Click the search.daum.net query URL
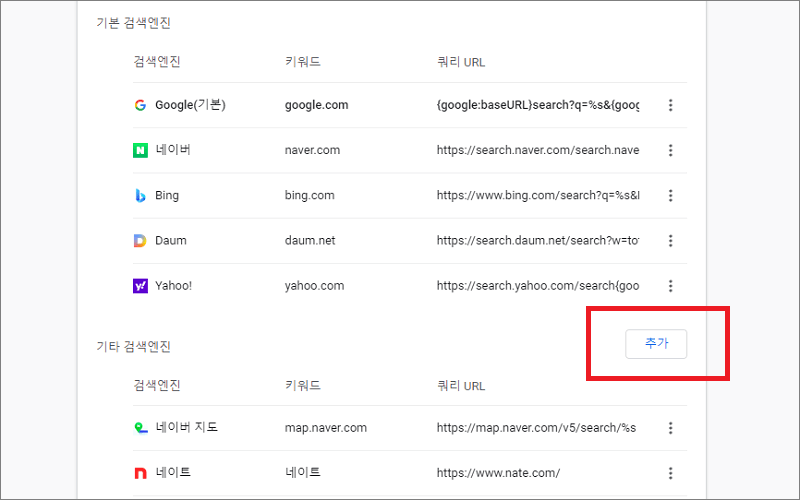The width and height of the screenshot is (800, 500). click(538, 240)
